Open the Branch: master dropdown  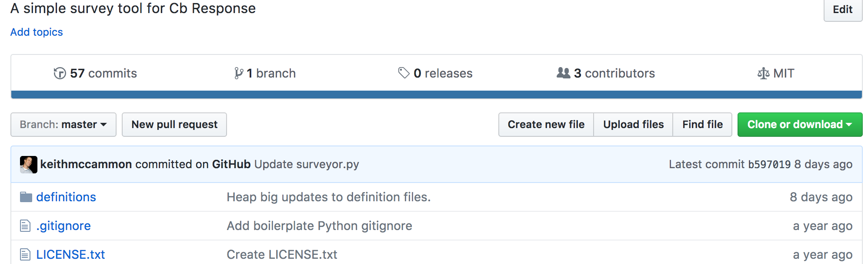[63, 125]
